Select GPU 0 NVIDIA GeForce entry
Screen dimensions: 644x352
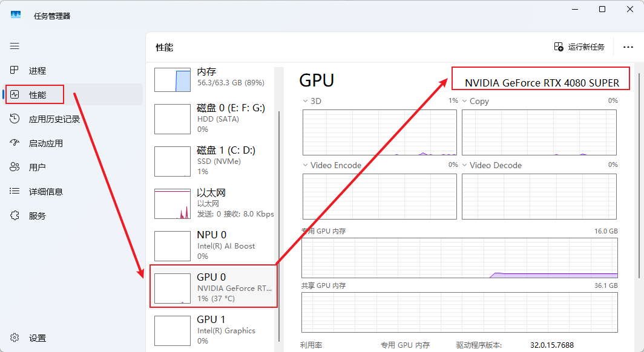click(213, 287)
